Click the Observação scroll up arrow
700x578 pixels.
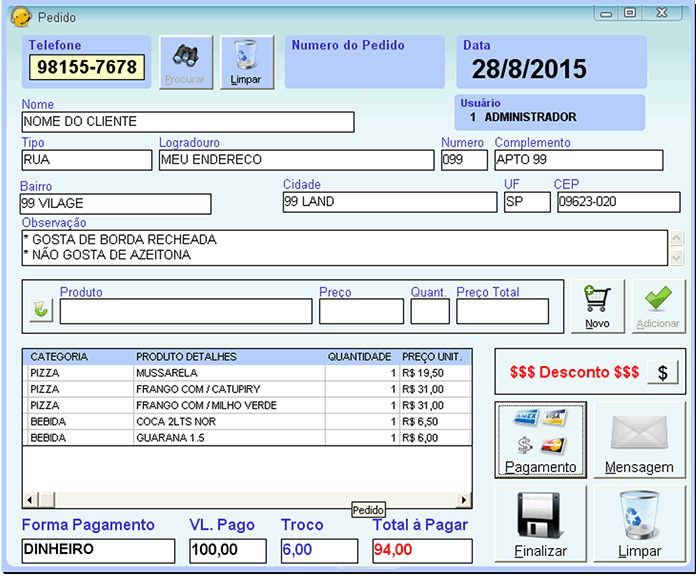coord(677,238)
